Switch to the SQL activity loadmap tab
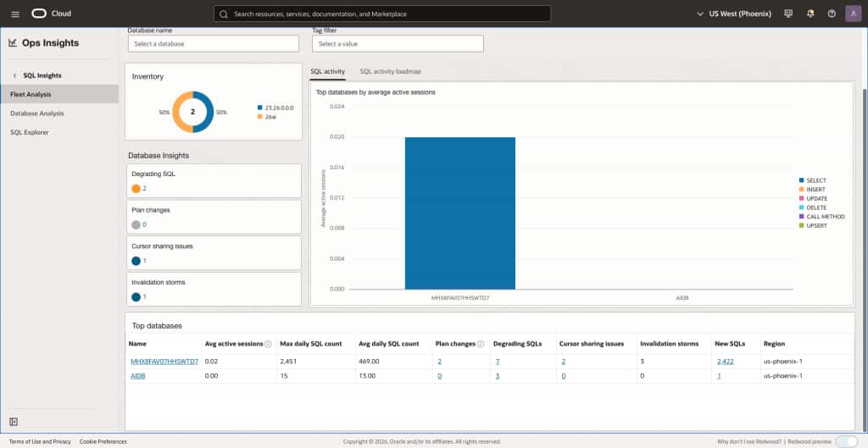 tap(390, 71)
